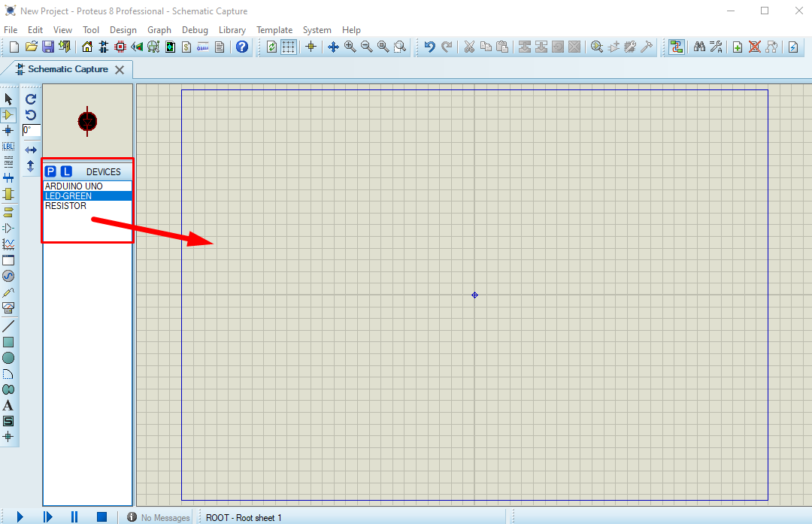
Task: Rotate component clockwise
Action: [31, 99]
